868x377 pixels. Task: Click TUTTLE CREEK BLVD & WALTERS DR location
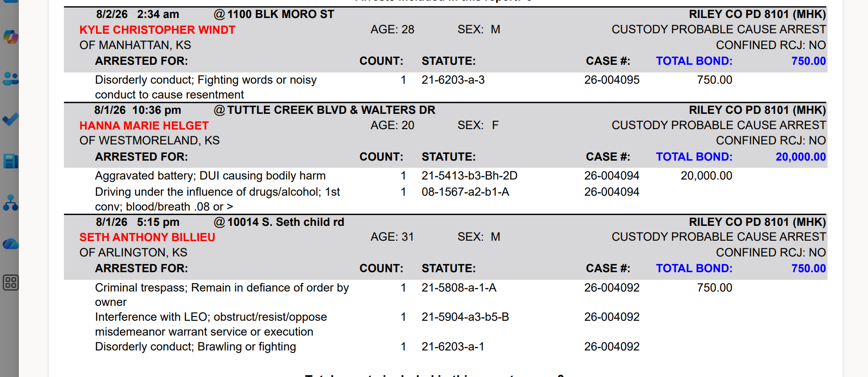[x=331, y=110]
